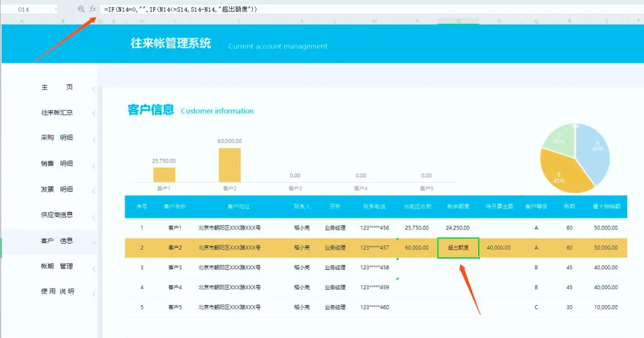This screenshot has width=644, height=338.
Task: Click the blue A 40% pie slice
Action: click(593, 152)
